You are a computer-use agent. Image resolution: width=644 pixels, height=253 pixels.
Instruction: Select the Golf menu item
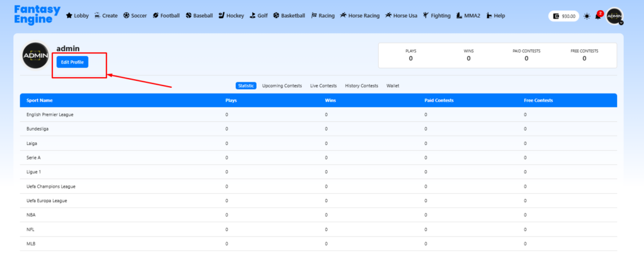tap(258, 15)
